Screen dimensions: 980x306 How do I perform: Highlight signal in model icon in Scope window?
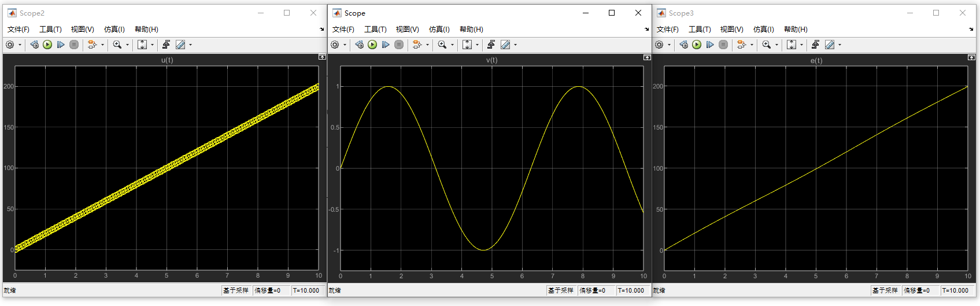[417, 45]
